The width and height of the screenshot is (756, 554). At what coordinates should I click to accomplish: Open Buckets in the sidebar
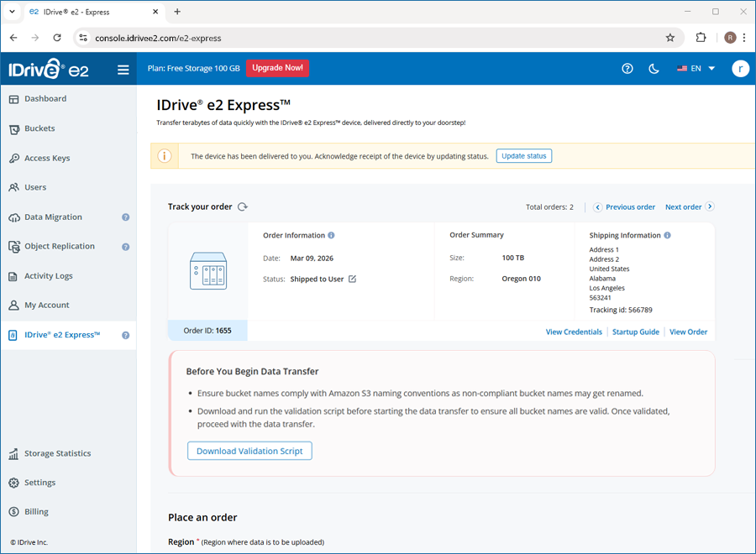coord(39,128)
